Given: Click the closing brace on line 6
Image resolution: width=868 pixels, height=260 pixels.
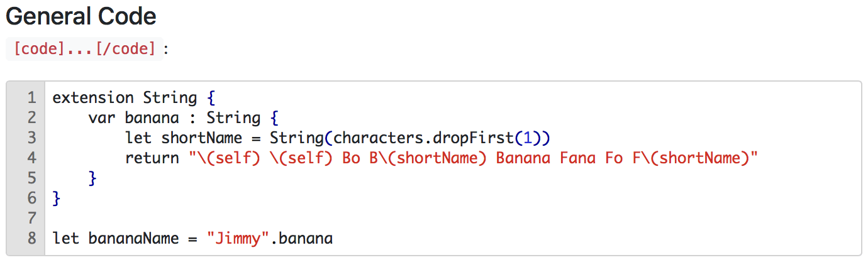Looking at the screenshot, I should (57, 198).
